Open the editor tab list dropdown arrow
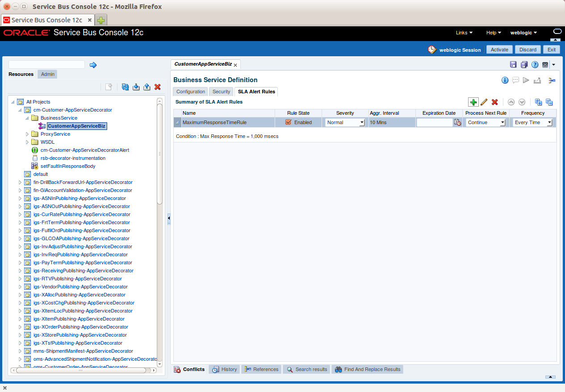The height and width of the screenshot is (392, 565). 554,65
